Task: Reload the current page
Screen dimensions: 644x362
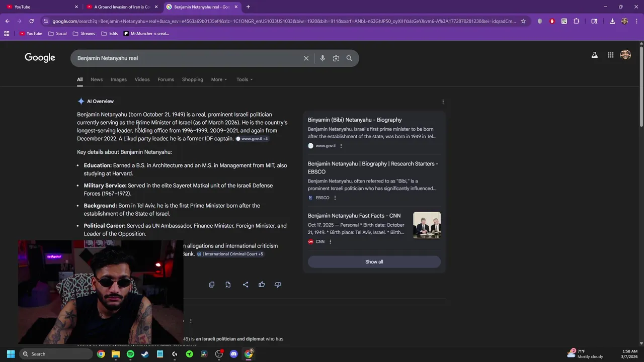Action: [31, 21]
